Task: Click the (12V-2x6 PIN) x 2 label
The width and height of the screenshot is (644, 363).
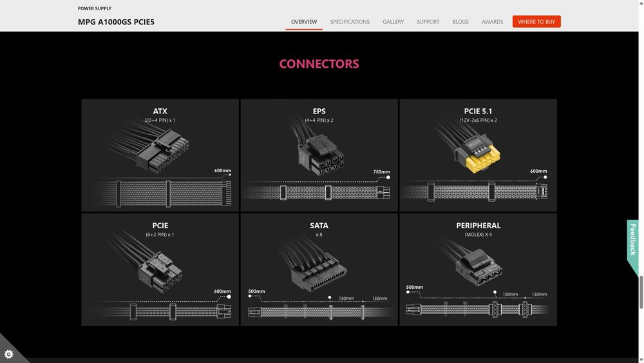Action: click(x=478, y=121)
